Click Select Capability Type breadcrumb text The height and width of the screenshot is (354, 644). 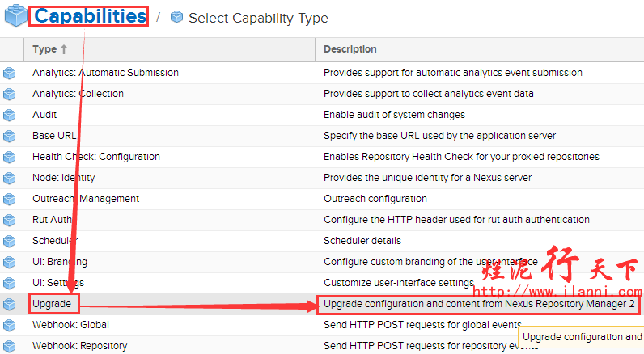(x=258, y=18)
